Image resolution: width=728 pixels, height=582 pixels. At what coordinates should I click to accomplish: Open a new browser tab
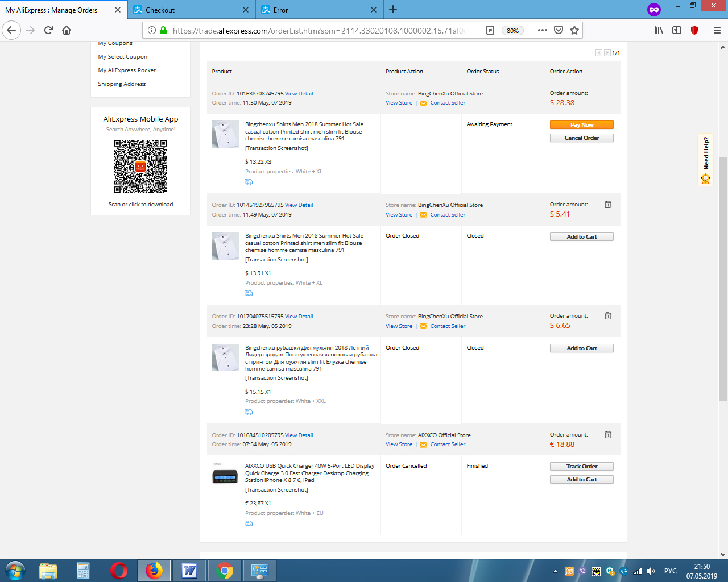pos(393,10)
